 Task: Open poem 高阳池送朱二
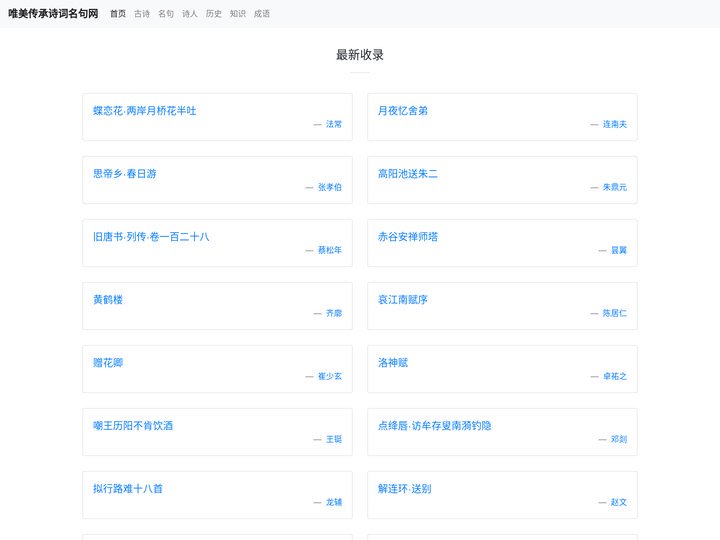(408, 174)
